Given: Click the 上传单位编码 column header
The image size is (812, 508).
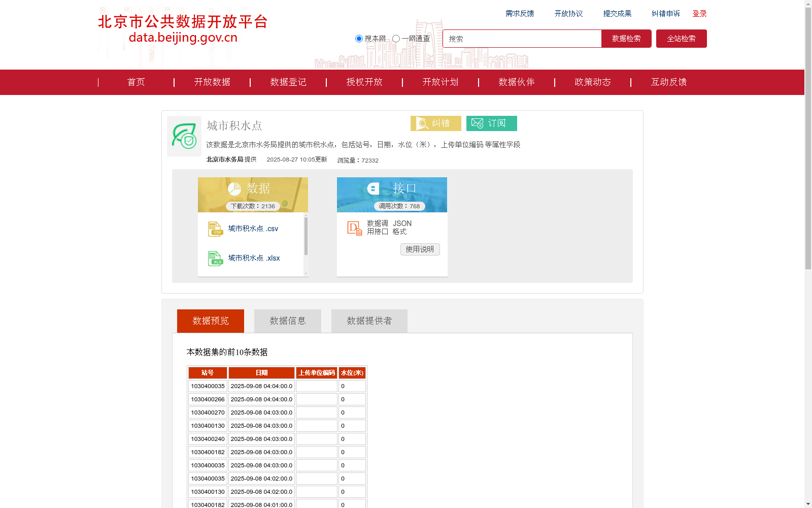Looking at the screenshot, I should 317,373.
